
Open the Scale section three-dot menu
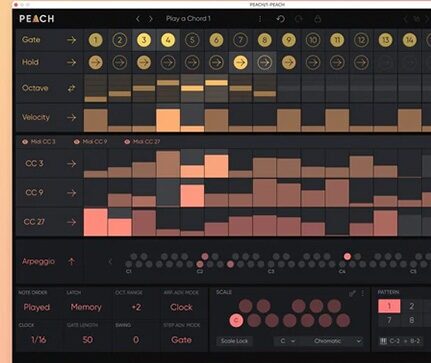tap(363, 293)
